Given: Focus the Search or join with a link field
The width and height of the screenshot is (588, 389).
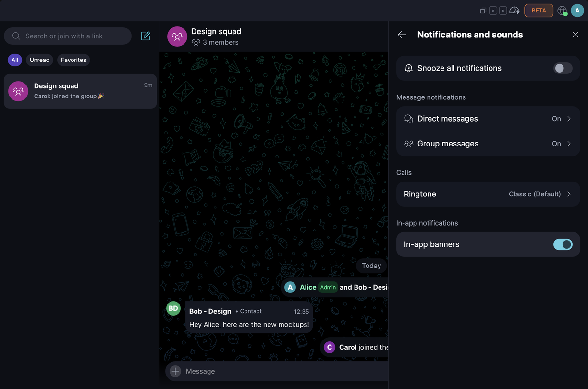Looking at the screenshot, I should tap(68, 36).
